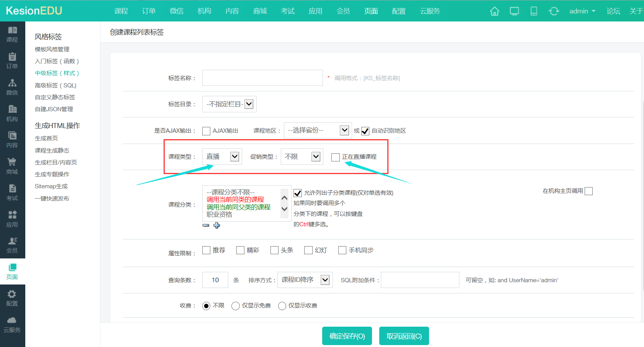Click the refresh cache icon
Screen dimensions: 644x347
pos(554,11)
